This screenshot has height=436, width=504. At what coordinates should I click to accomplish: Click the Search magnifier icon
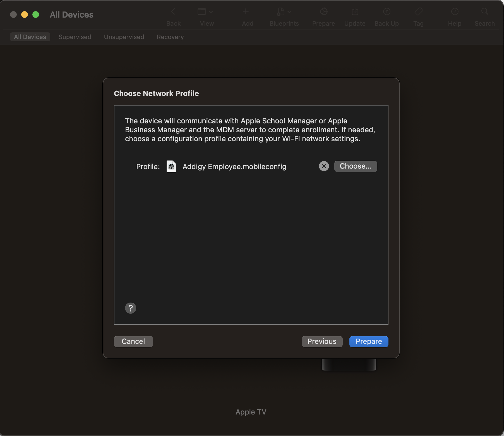tap(485, 12)
